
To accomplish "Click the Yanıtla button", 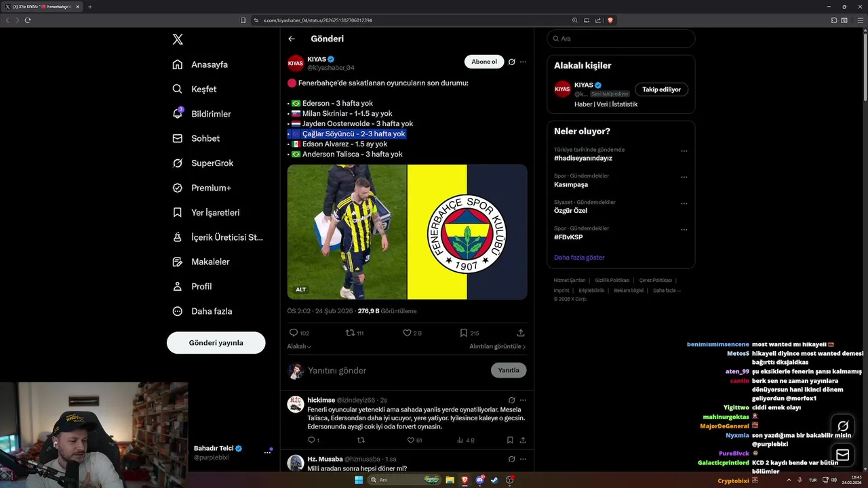I will pos(509,370).
